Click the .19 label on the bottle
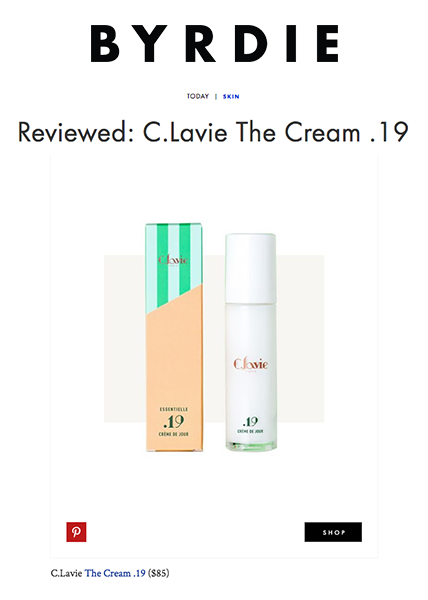The height and width of the screenshot is (600, 428). pos(250,422)
